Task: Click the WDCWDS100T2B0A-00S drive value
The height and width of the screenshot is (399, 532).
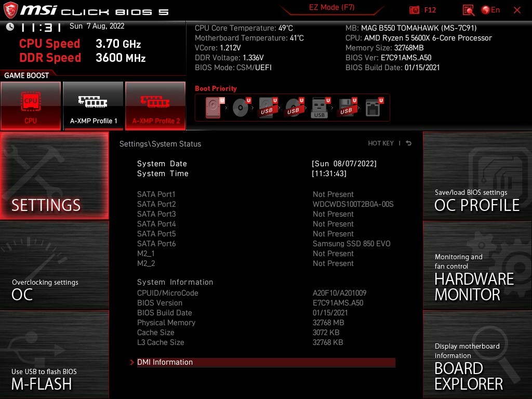Action: (353, 204)
